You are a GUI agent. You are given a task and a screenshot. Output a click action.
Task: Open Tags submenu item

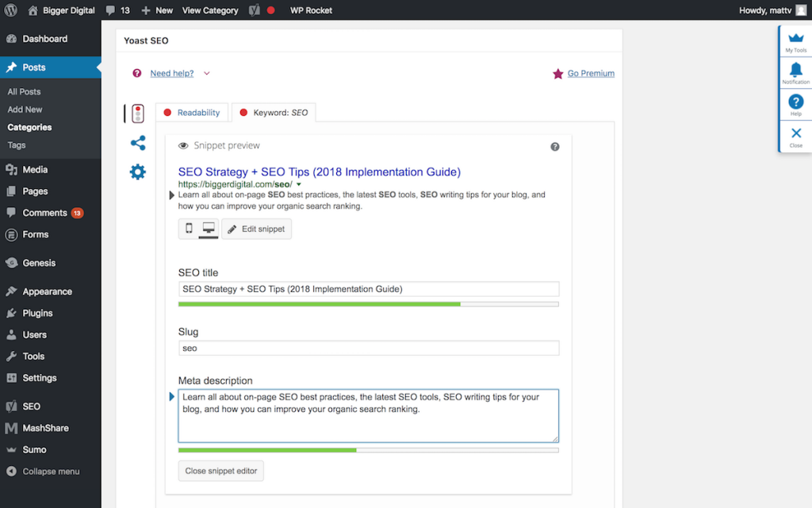pos(17,145)
